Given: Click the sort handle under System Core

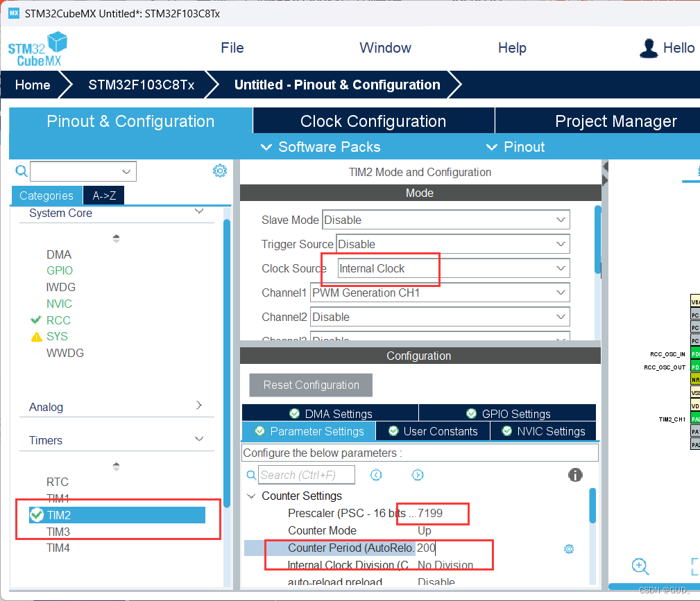Looking at the screenshot, I should [116, 238].
